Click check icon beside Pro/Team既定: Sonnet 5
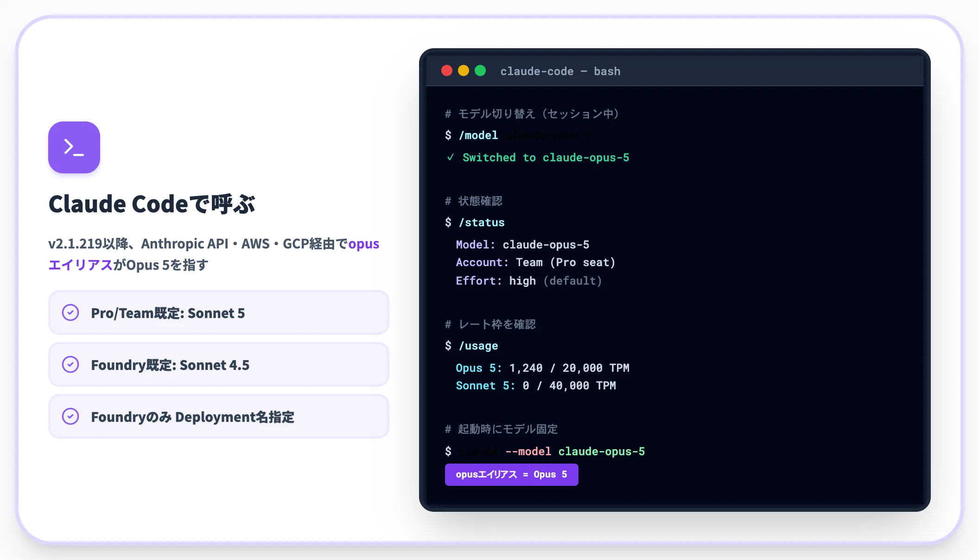This screenshot has height=560, width=979. point(70,312)
